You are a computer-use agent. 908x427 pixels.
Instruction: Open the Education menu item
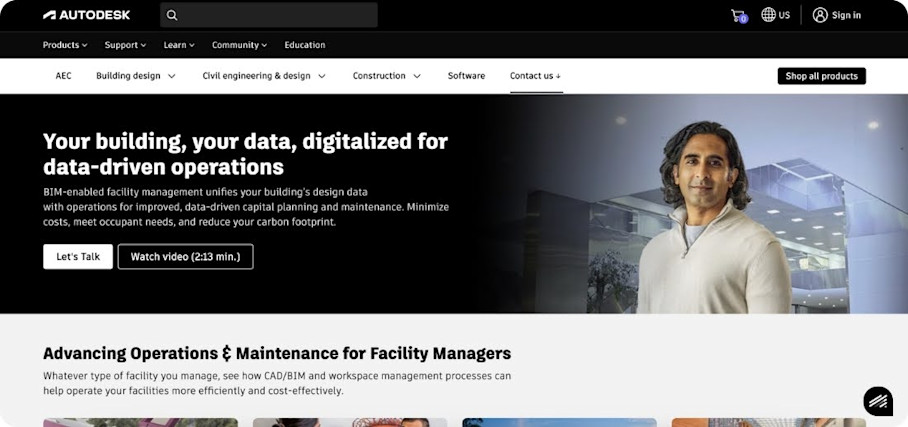pos(305,45)
